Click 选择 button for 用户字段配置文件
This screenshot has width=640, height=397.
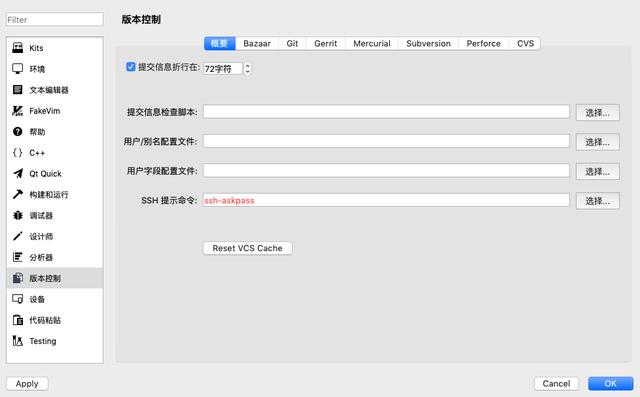click(x=598, y=171)
